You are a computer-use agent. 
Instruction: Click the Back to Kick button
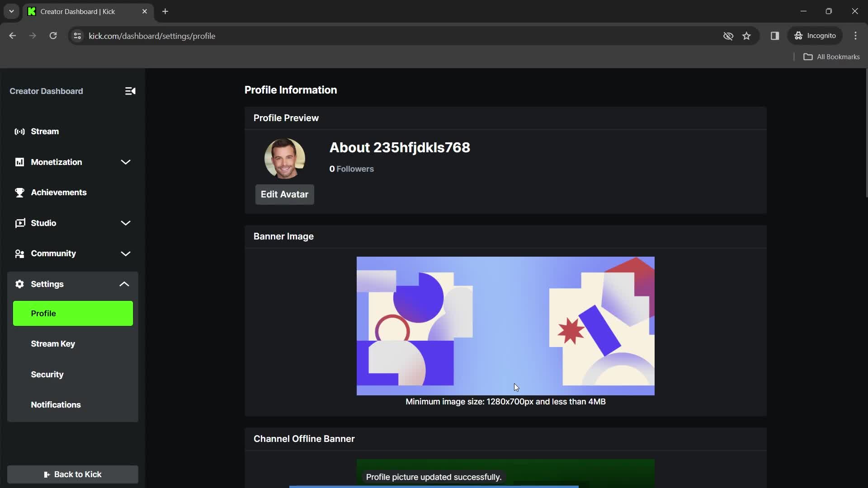click(72, 474)
